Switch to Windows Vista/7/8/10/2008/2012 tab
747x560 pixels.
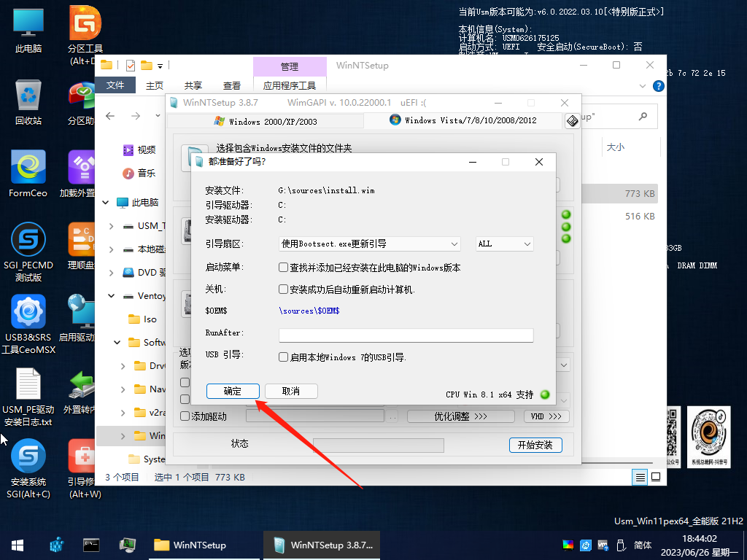click(463, 120)
